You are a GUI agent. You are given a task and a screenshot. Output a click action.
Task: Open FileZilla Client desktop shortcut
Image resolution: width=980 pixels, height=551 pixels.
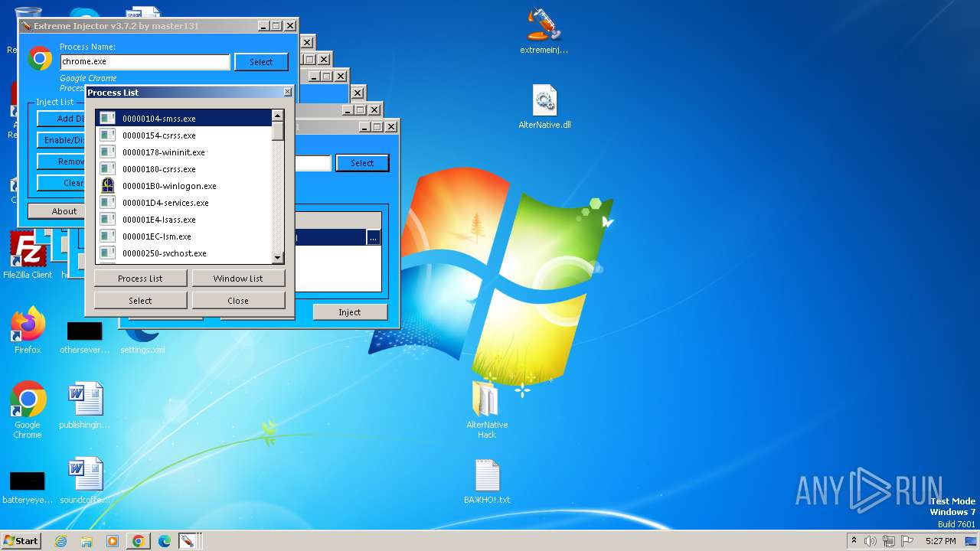[x=28, y=256]
